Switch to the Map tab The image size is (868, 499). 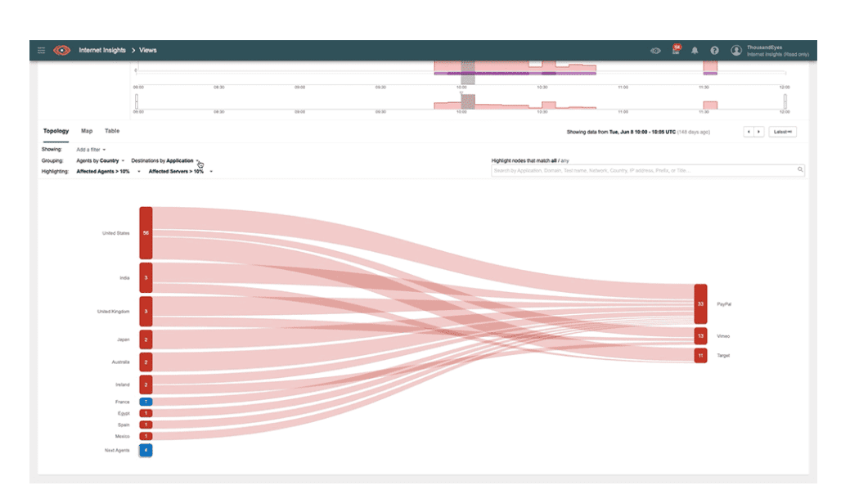pyautogui.click(x=87, y=131)
